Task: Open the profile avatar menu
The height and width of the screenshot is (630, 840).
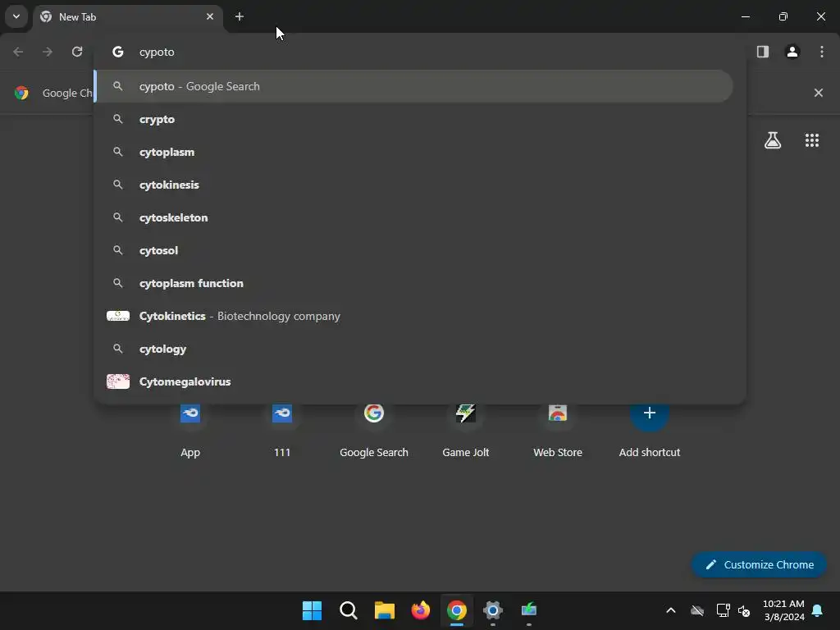Action: pos(792,52)
